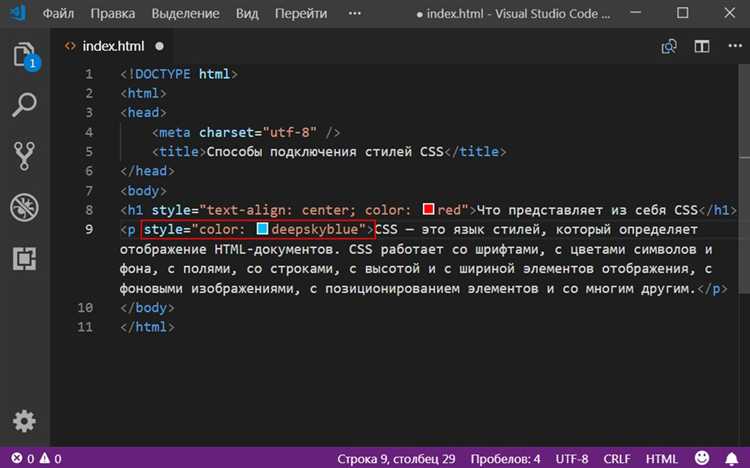Open the Extensions view
Screen dimensions: 750x468
coord(24,259)
